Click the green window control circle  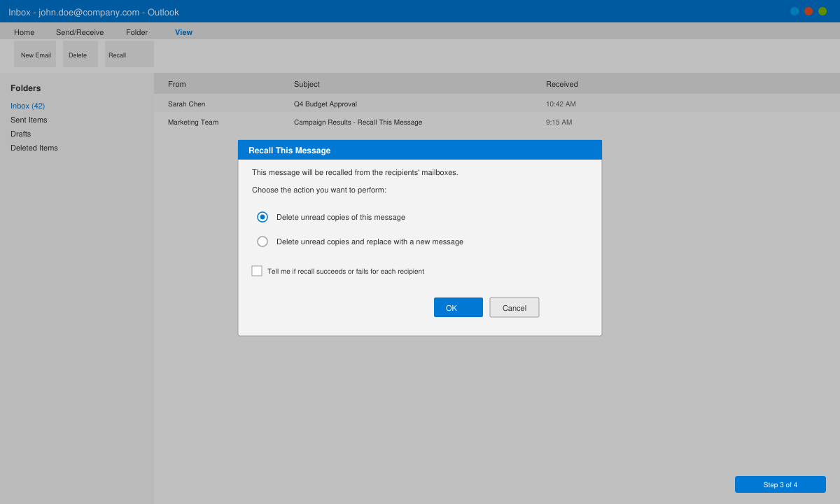coord(822,11)
